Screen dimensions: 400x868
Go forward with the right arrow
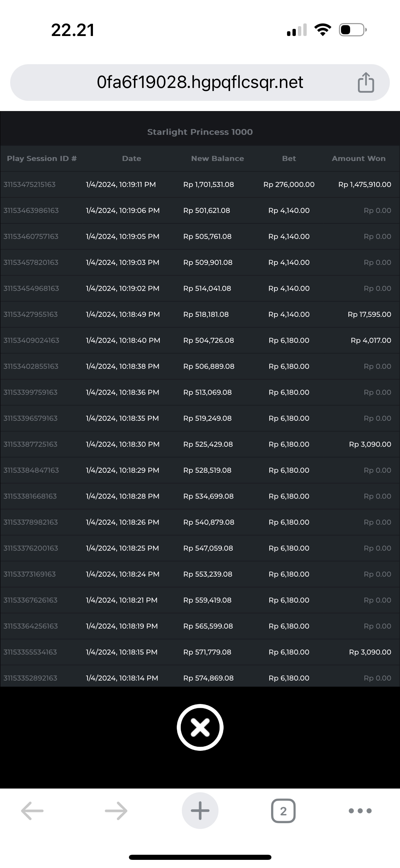(116, 811)
